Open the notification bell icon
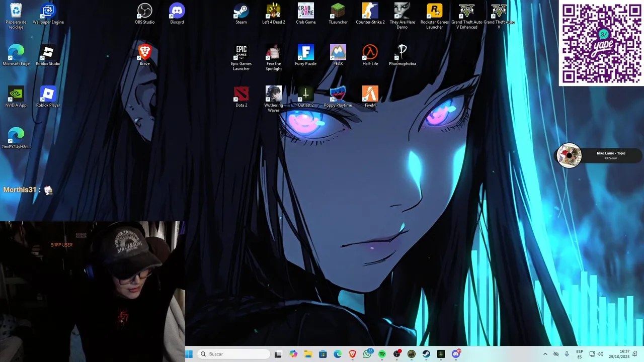This screenshot has width=644, height=362. pyautogui.click(x=635, y=354)
